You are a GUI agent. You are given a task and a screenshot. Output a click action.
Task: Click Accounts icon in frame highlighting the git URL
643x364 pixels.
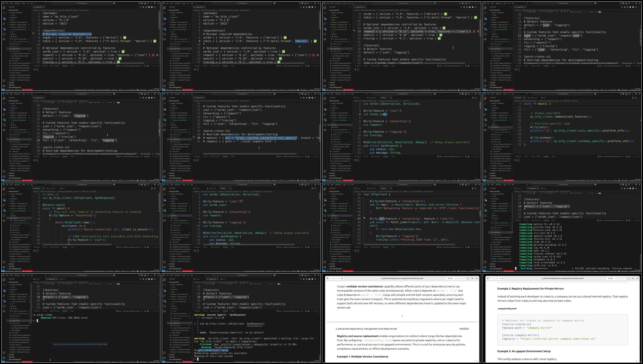(164, 171)
